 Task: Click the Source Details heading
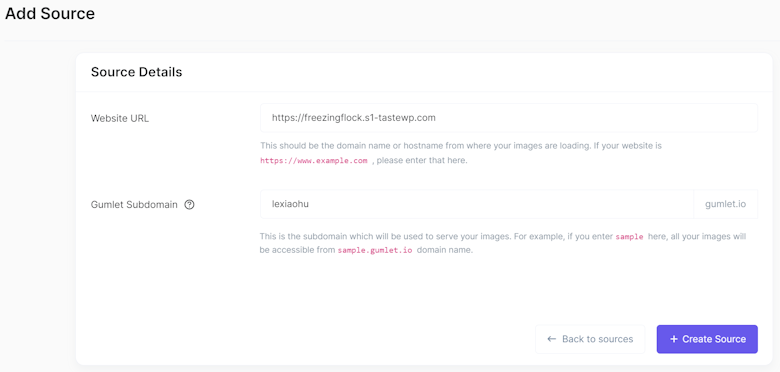click(x=136, y=72)
